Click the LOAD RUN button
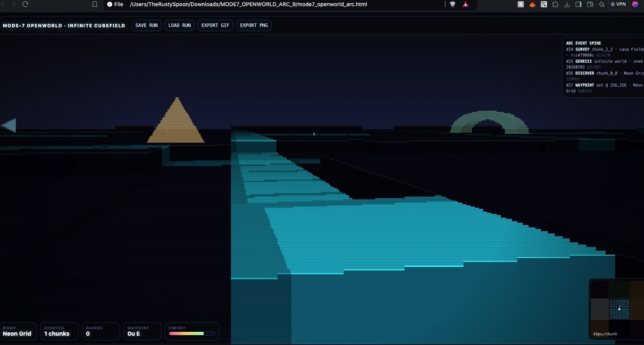 pos(179,26)
